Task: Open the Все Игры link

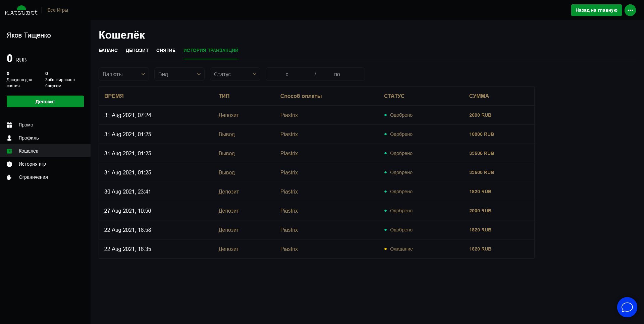Action: point(58,10)
